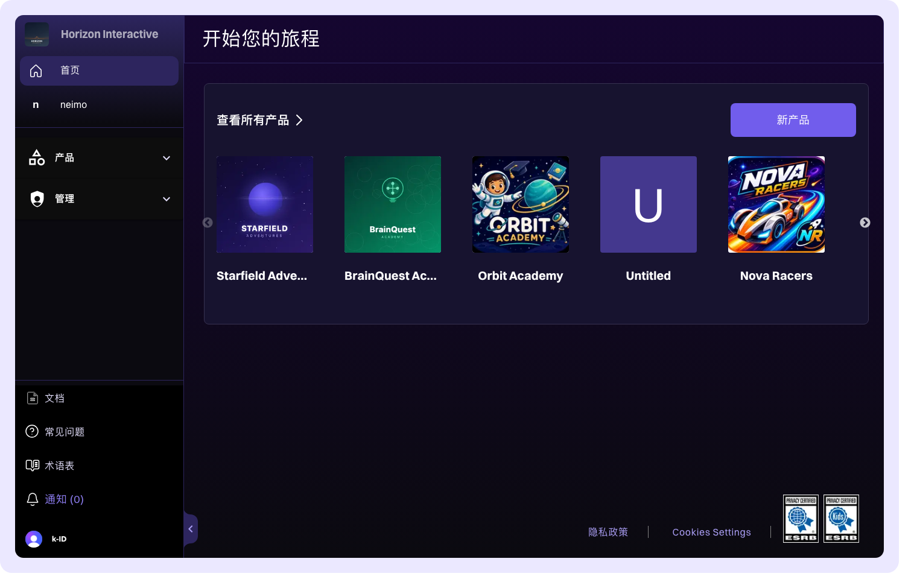Click the Horizon Interactive title text
This screenshot has width=914, height=588.
109,34
